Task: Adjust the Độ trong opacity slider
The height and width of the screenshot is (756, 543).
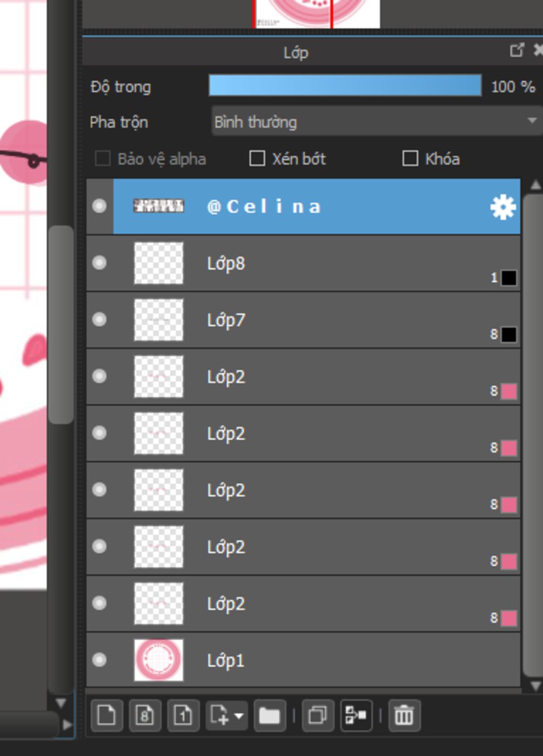Action: tap(345, 86)
